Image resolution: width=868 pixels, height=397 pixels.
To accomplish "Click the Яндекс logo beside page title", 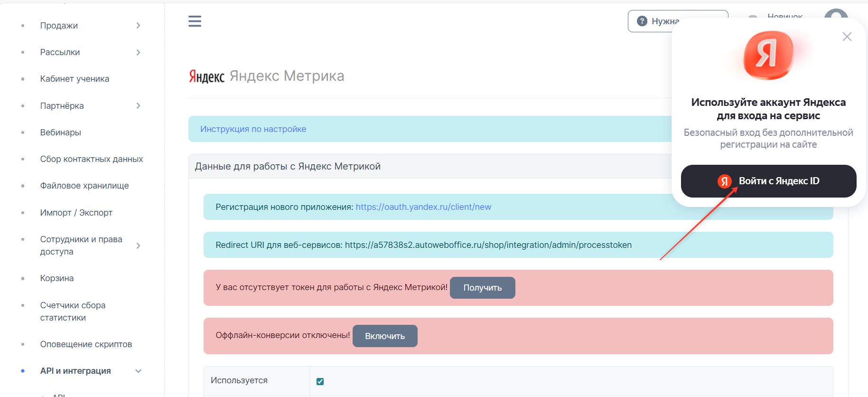I will point(206,76).
